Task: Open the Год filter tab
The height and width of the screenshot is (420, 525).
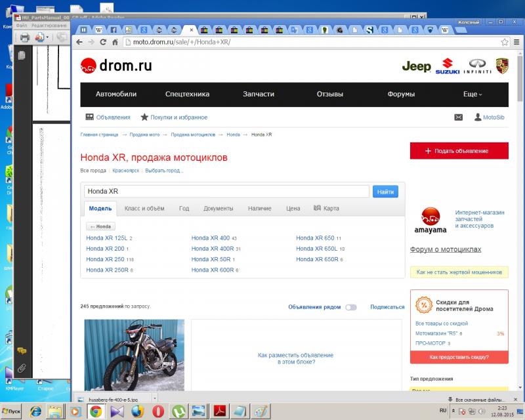Action: tap(184, 208)
